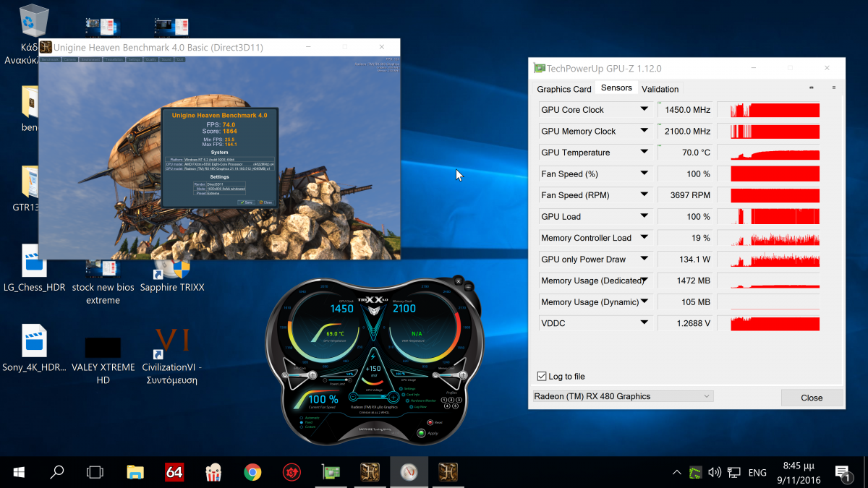Screen dimensions: 868x488
Task: Close the TRIXX panel with its X button
Action: (458, 280)
